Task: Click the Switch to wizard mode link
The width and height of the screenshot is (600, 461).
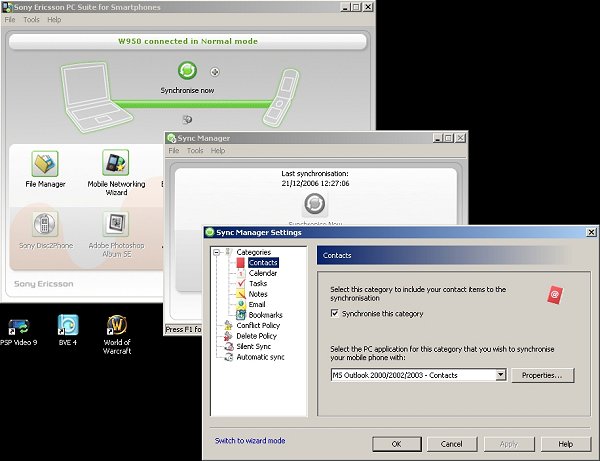Action: (250, 441)
